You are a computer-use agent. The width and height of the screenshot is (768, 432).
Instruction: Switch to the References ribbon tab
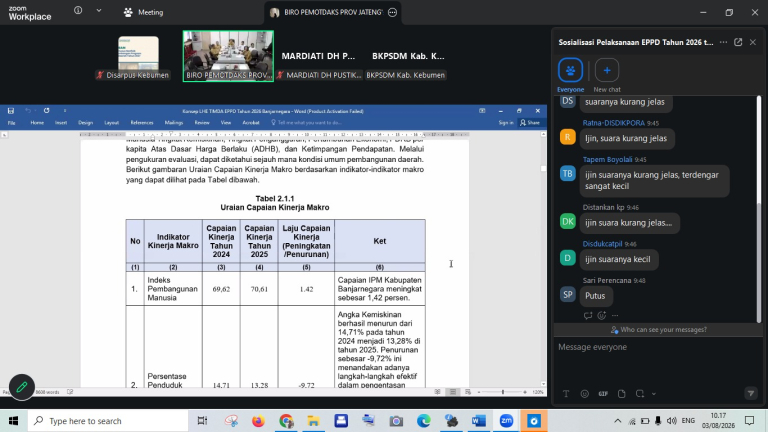point(142,123)
